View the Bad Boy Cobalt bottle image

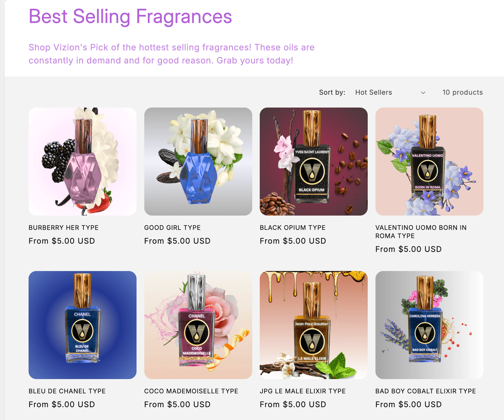click(x=429, y=325)
